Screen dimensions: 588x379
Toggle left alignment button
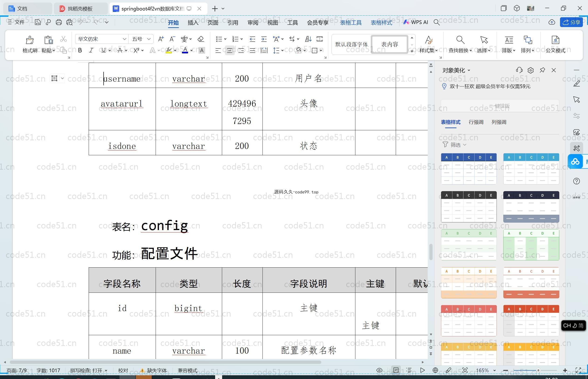tap(218, 50)
